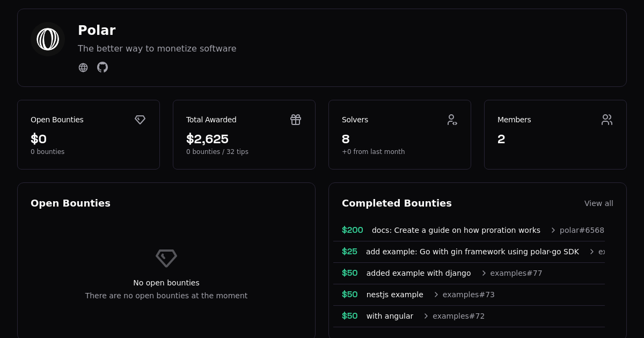The height and width of the screenshot is (338, 644).
Task: Click the chevron before examples#73
Action: pyautogui.click(x=436, y=295)
